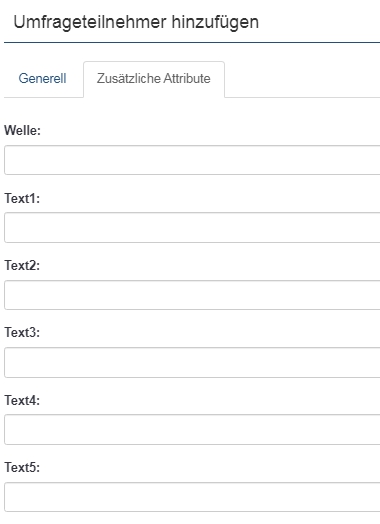Click the Text1: label

pyautogui.click(x=22, y=198)
